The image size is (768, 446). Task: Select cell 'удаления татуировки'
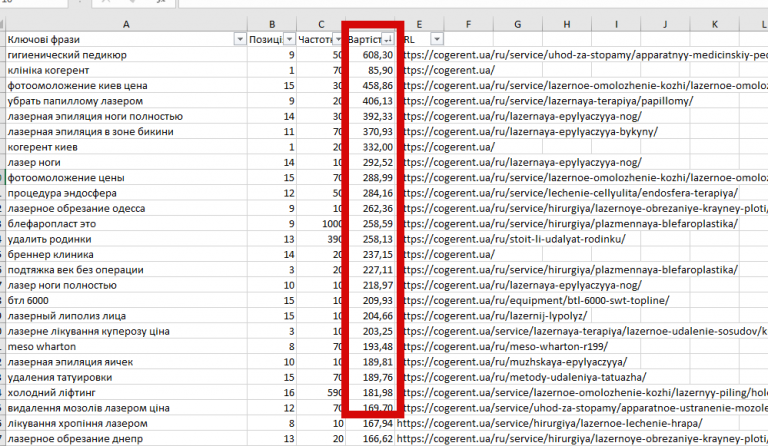coord(126,377)
